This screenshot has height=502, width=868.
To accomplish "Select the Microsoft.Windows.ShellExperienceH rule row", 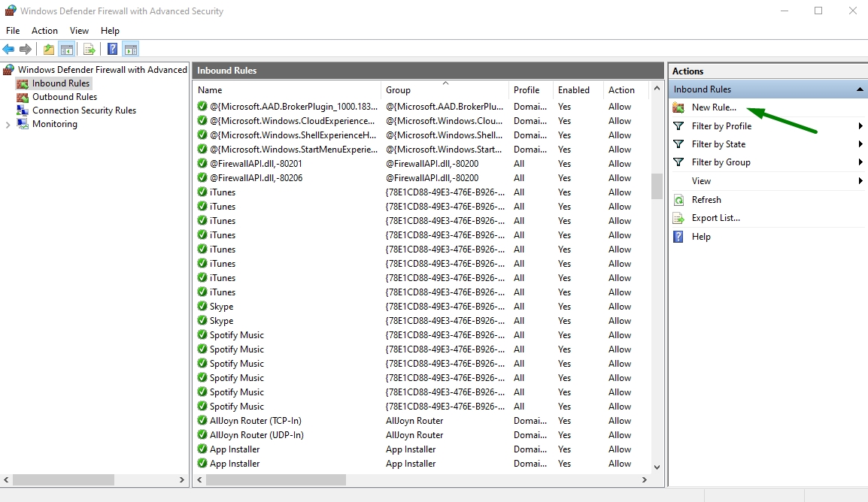I will 422,135.
